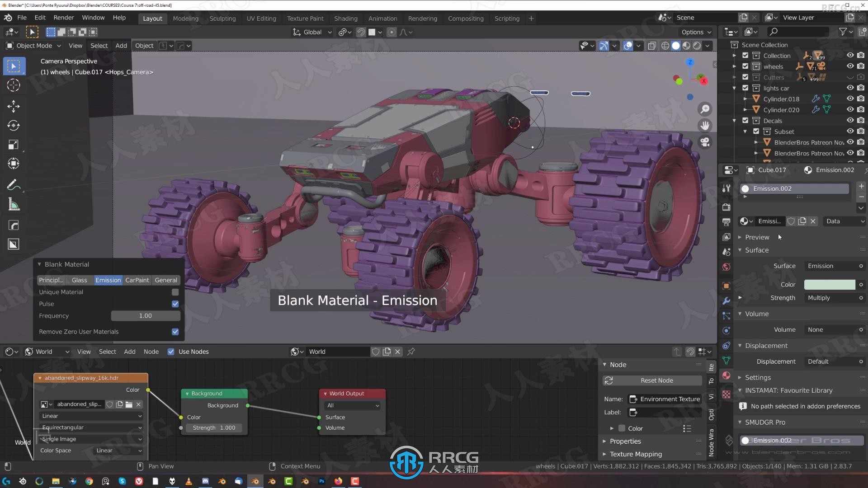
Task: Select the Select Box tool
Action: [x=14, y=66]
